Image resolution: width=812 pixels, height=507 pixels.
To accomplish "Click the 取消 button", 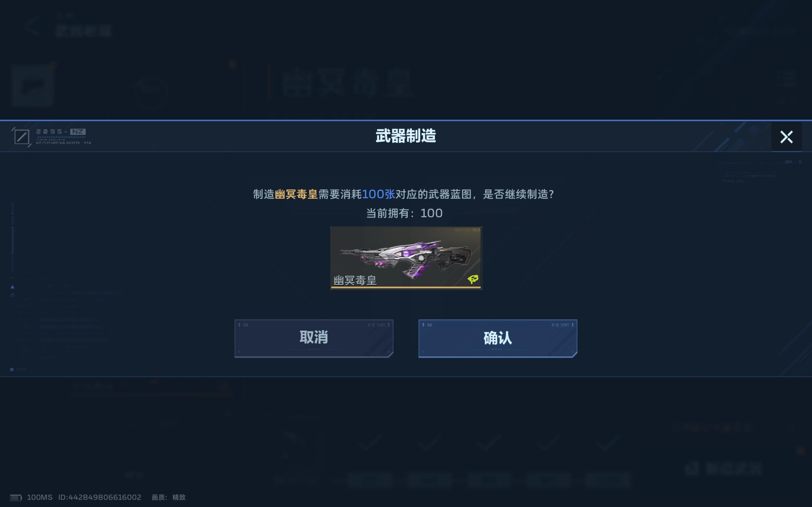I will click(314, 338).
